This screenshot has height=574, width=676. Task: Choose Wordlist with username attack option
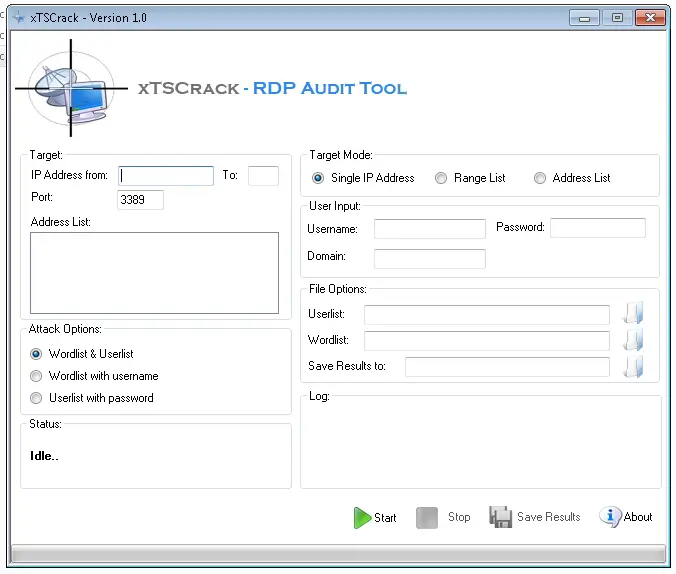click(x=37, y=376)
